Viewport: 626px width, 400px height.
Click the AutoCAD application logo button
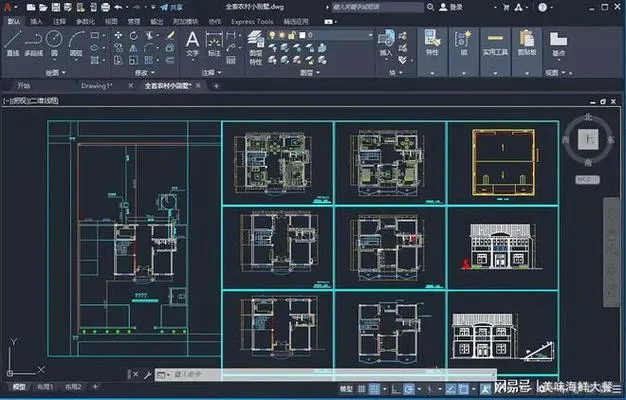(x=7, y=6)
